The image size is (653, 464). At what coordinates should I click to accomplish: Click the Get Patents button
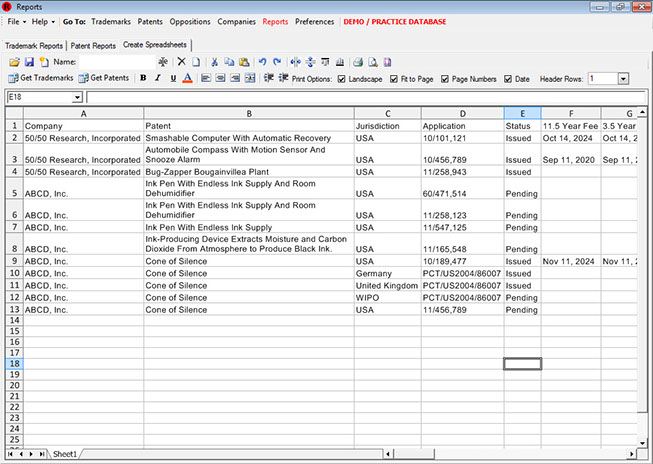tap(104, 78)
